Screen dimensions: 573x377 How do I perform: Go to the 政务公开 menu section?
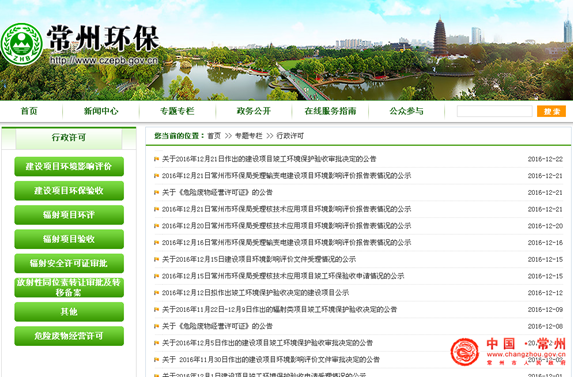tap(254, 111)
